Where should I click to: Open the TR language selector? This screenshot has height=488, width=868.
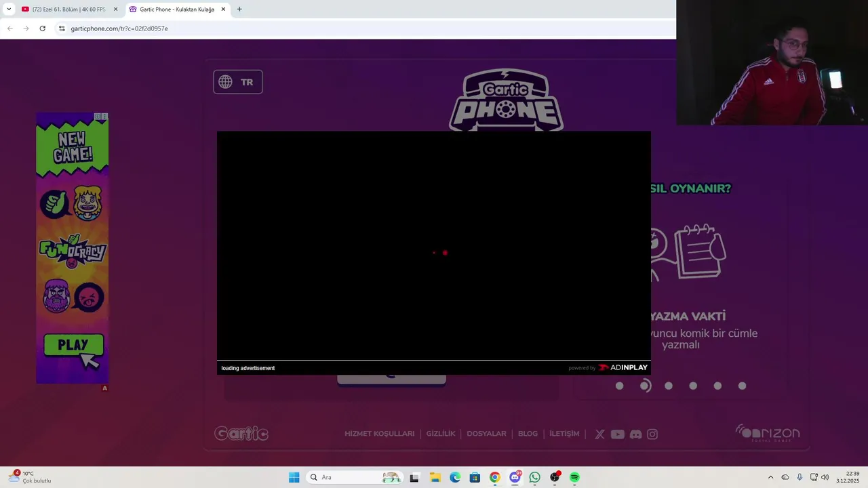238,82
